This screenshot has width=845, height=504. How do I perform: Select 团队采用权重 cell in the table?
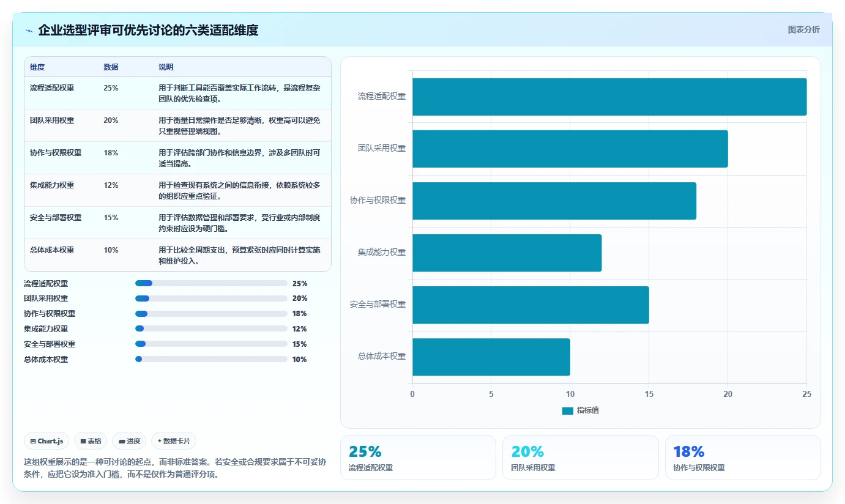pyautogui.click(x=52, y=120)
